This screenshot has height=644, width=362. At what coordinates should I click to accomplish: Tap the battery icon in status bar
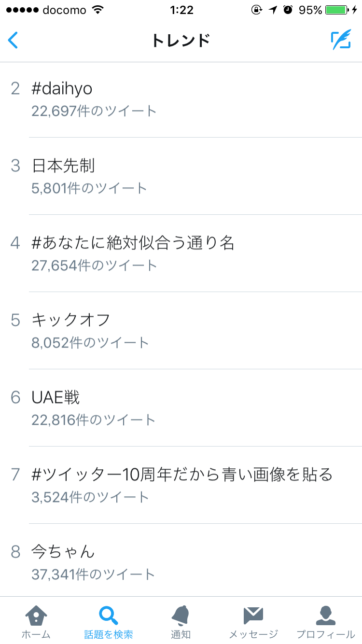[x=336, y=10]
